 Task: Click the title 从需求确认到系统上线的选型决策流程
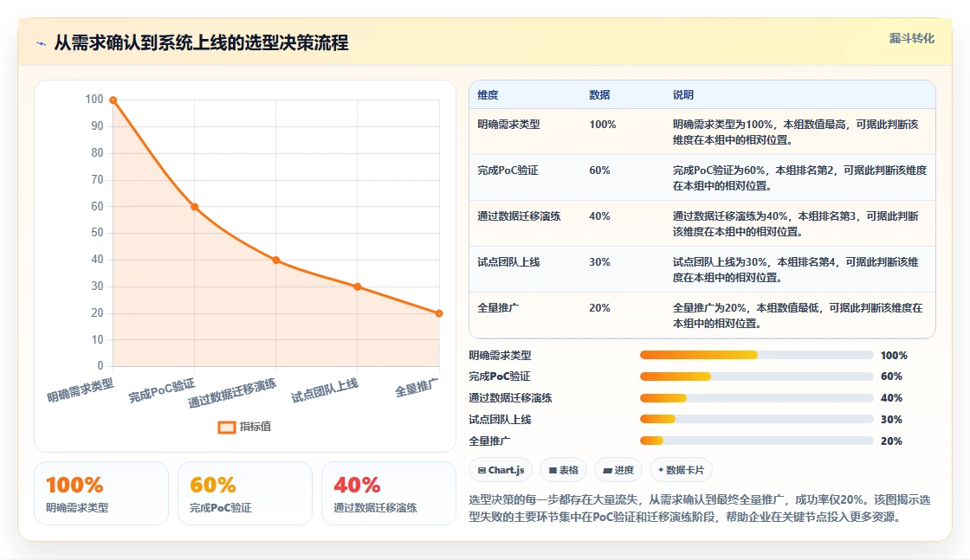tap(201, 42)
